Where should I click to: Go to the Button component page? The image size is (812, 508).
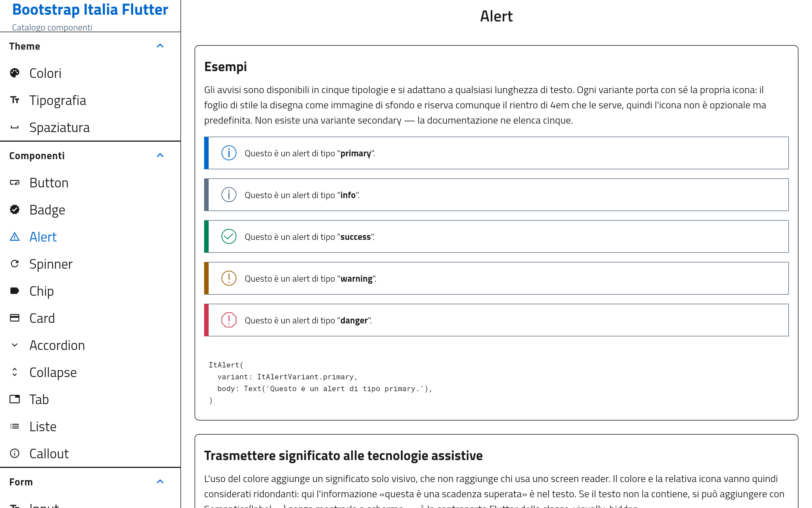[90, 183]
